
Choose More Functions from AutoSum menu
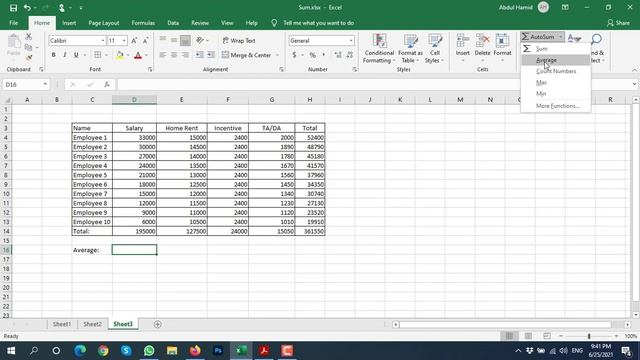556,106
